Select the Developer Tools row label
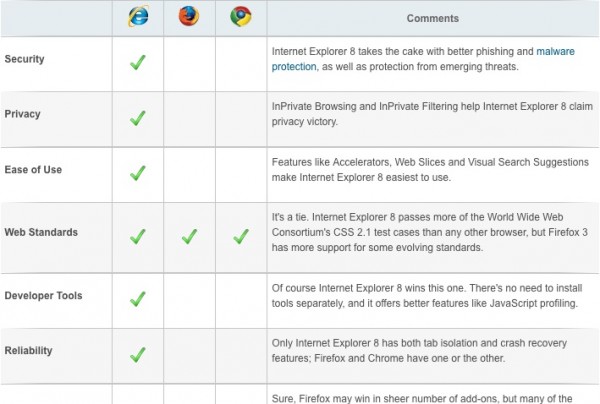The height and width of the screenshot is (404, 600). 43,296
